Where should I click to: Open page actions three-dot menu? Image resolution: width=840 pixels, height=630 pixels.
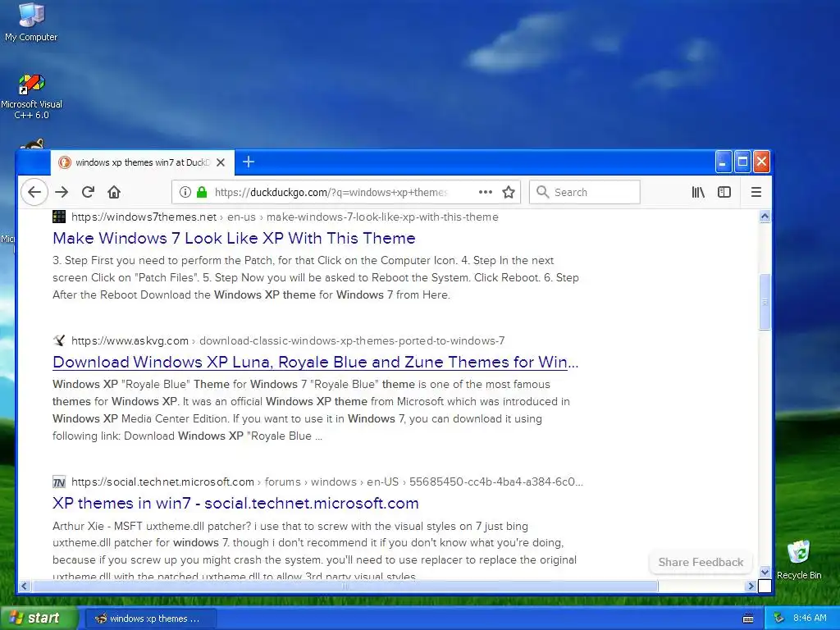point(486,192)
